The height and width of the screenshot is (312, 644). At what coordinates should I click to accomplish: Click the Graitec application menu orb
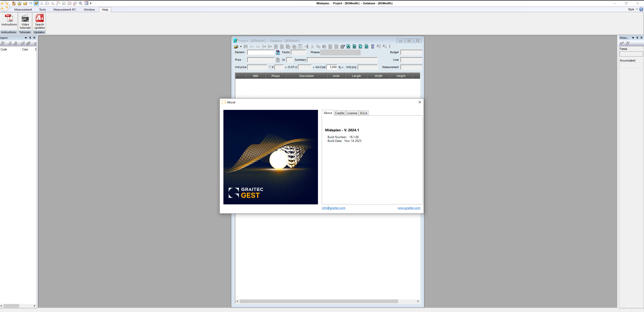coord(5,6)
